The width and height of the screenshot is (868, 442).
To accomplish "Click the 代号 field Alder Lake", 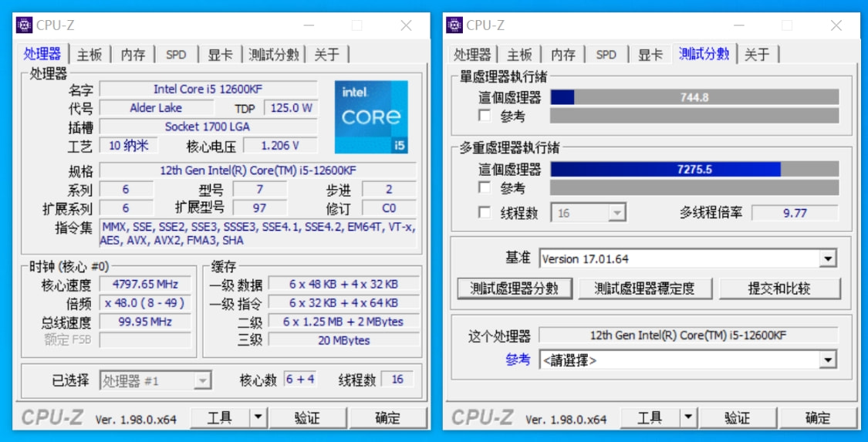I will click(156, 108).
